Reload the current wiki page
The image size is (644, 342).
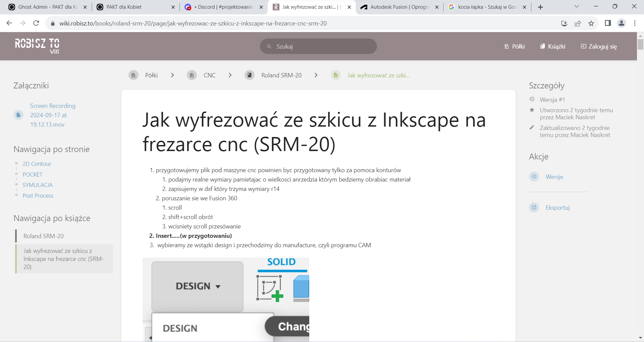click(36, 23)
